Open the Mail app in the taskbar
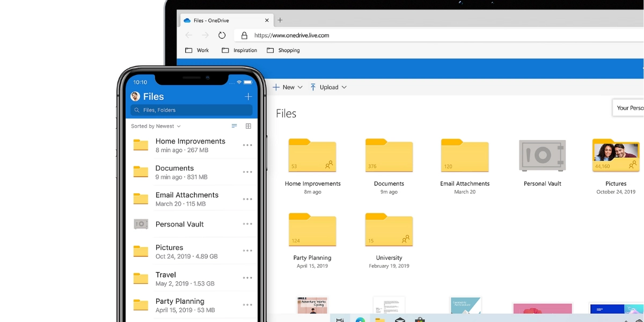 400,320
